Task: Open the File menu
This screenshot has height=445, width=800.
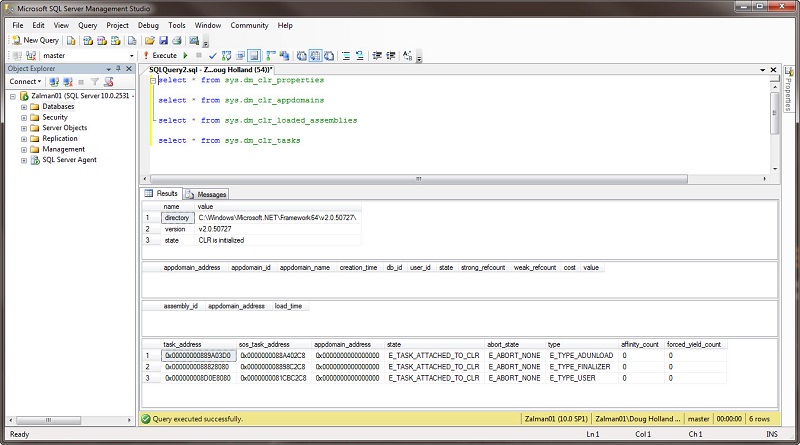Action: 18,25
